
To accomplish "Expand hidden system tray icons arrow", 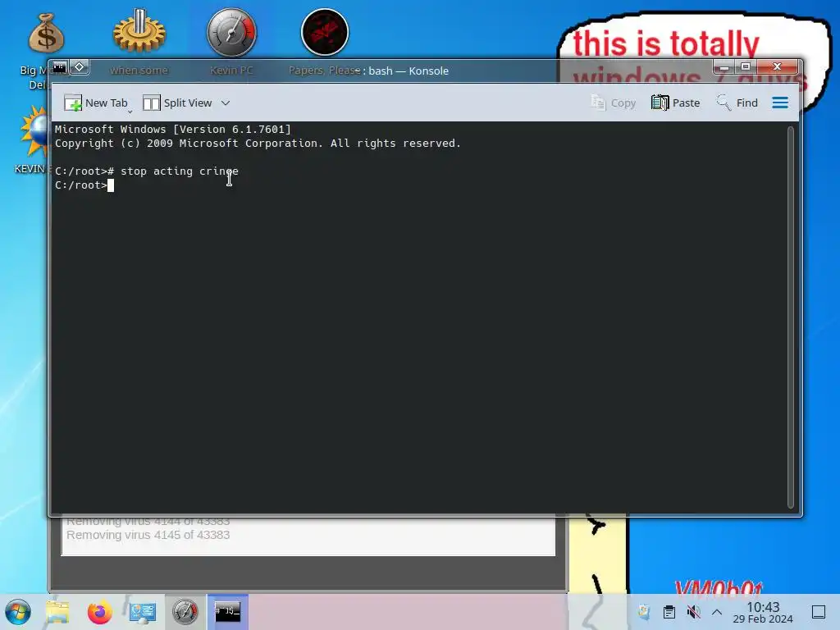I will (x=717, y=612).
